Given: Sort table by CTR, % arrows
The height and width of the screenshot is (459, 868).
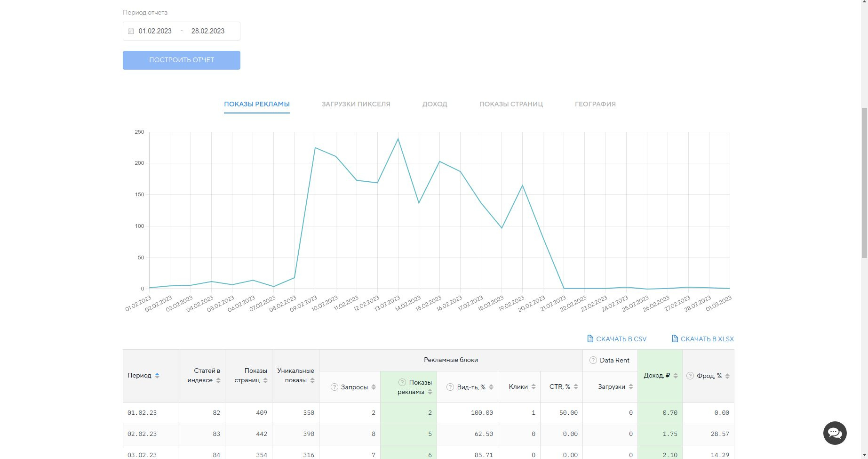Looking at the screenshot, I should tap(576, 387).
